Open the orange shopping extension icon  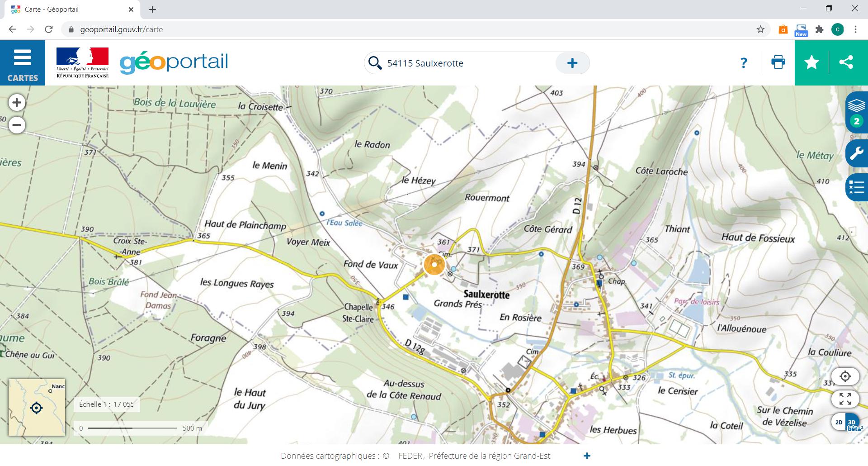(x=783, y=29)
